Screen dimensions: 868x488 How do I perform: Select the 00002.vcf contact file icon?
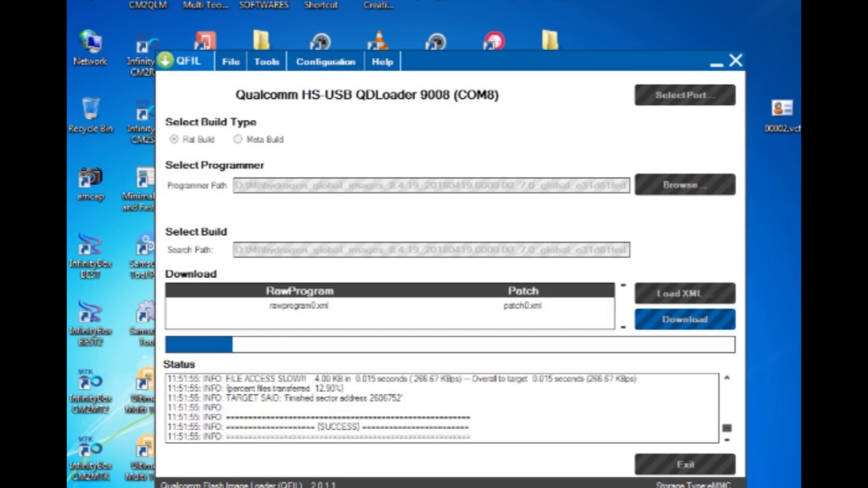pyautogui.click(x=783, y=116)
